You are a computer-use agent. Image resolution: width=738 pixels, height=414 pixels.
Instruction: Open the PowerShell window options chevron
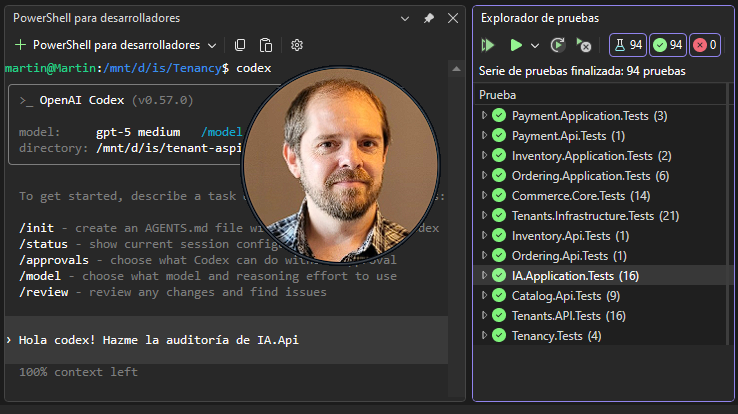405,19
